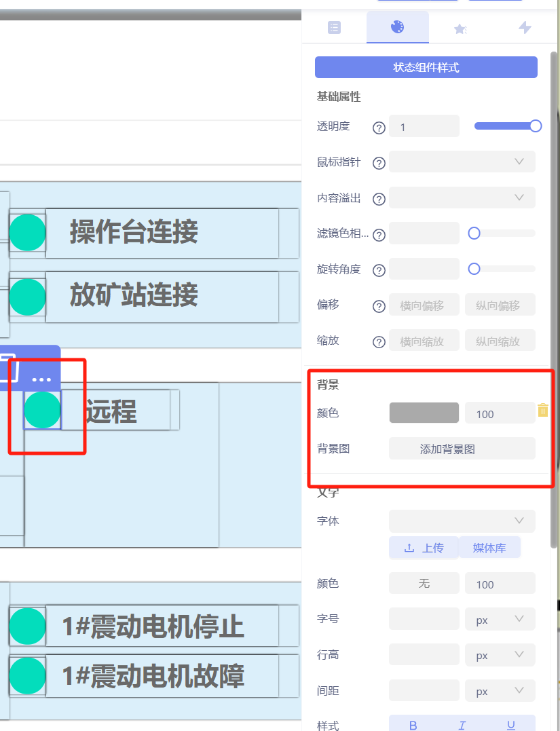Show help for 透明度

[x=379, y=128]
